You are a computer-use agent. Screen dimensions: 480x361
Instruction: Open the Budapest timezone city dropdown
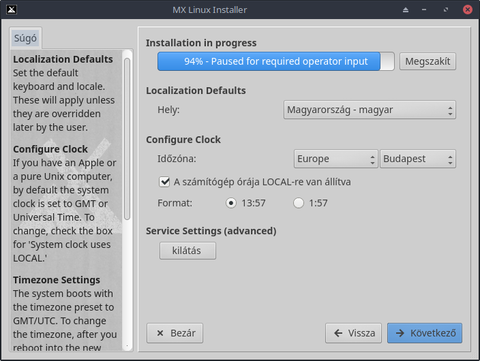[x=418, y=159]
